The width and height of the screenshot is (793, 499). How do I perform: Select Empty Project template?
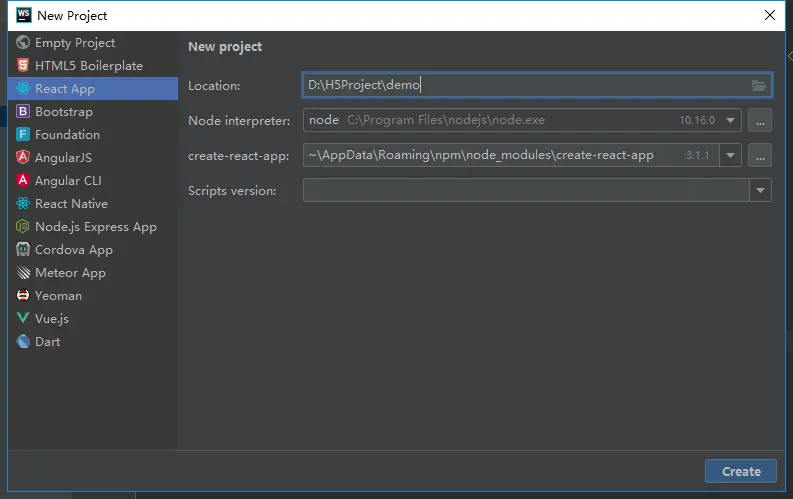click(93, 42)
